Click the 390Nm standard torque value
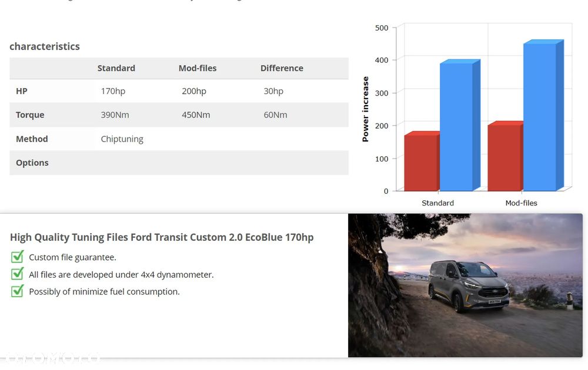 [x=115, y=115]
